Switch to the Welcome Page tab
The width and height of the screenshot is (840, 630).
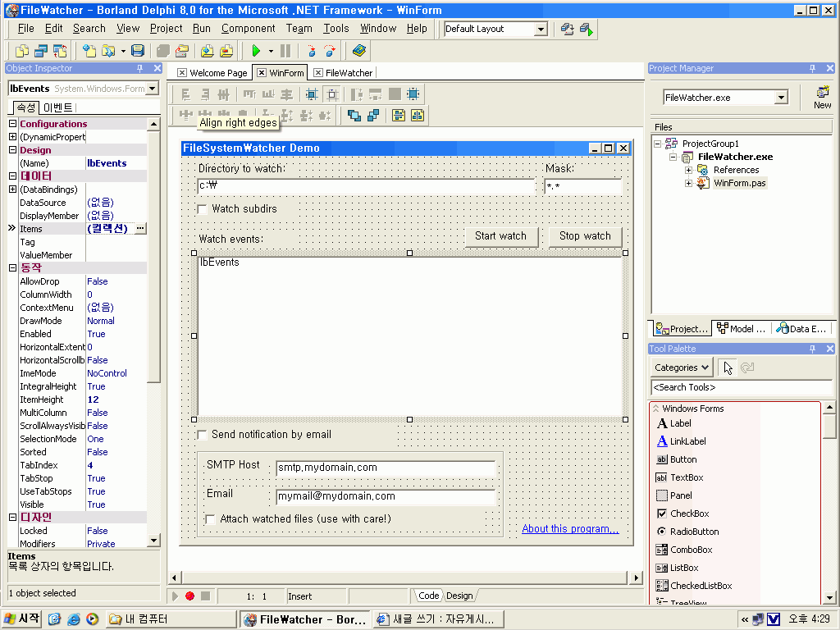pyautogui.click(x=212, y=73)
